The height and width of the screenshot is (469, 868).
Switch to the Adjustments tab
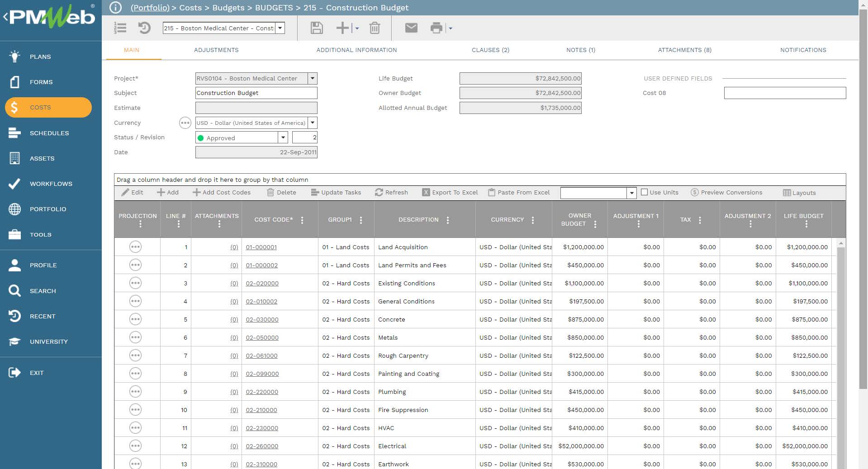tap(216, 50)
